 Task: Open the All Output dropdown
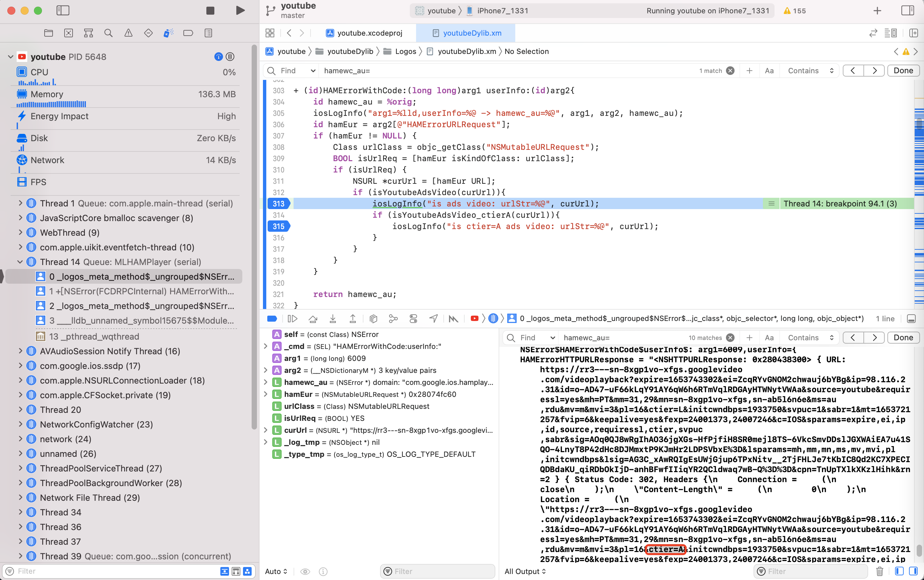tap(525, 572)
